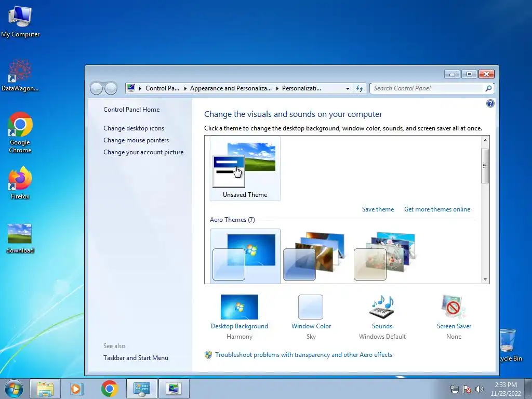Open the Action Center flag tray icon
532x399 pixels.
pos(467,389)
